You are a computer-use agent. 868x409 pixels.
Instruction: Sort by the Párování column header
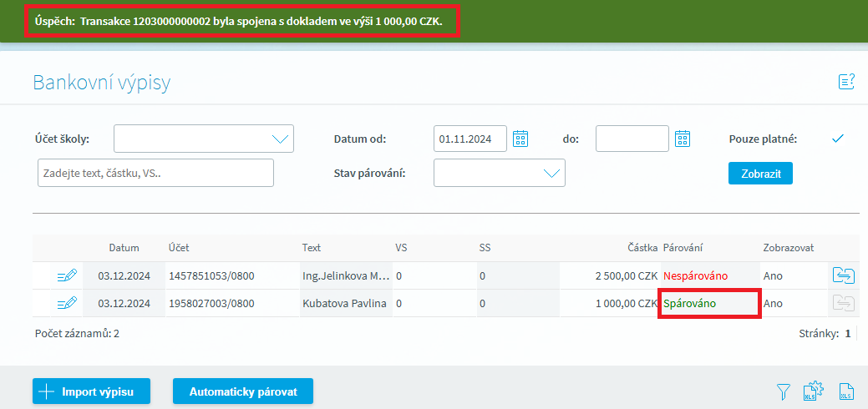click(x=684, y=248)
